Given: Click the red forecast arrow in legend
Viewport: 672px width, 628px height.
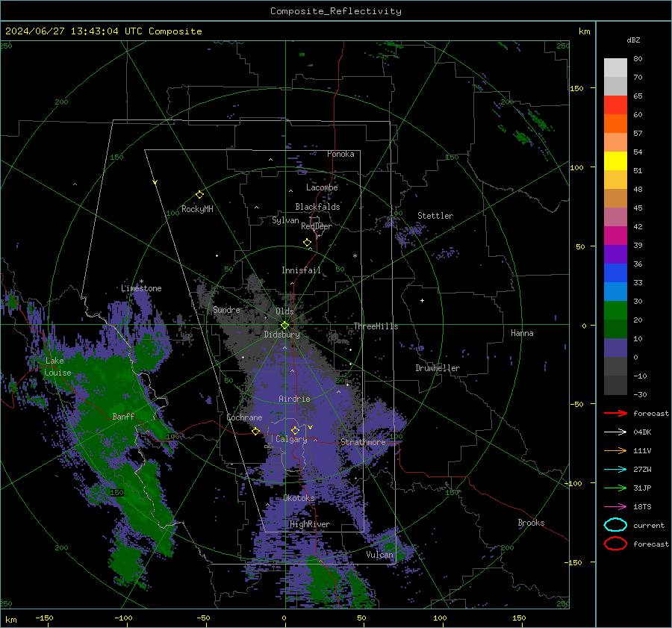Looking at the screenshot, I should pyautogui.click(x=615, y=413).
